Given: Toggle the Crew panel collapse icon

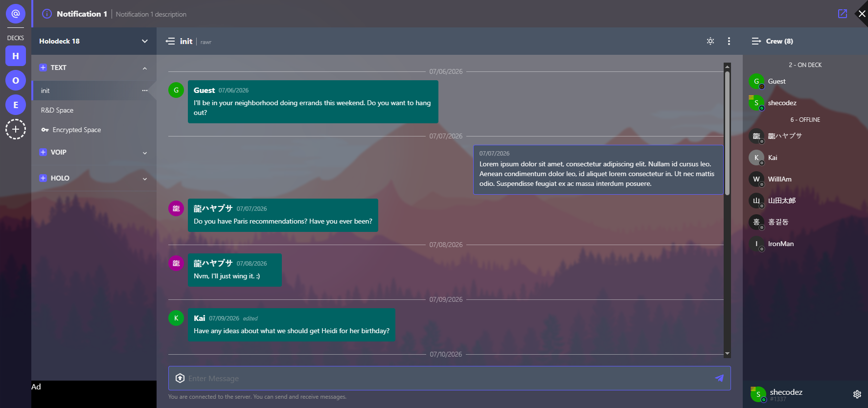Looking at the screenshot, I should tap(756, 41).
